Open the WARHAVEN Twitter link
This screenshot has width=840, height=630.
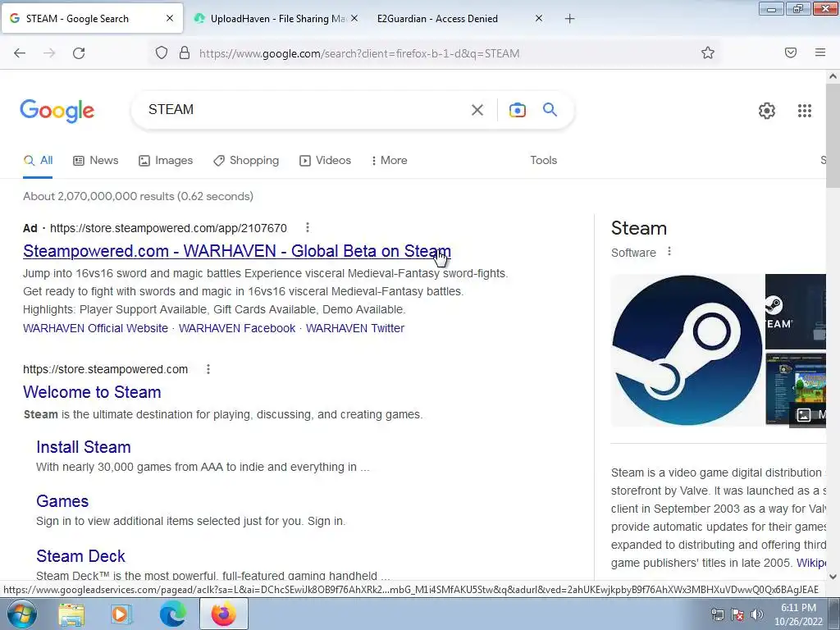tap(354, 328)
